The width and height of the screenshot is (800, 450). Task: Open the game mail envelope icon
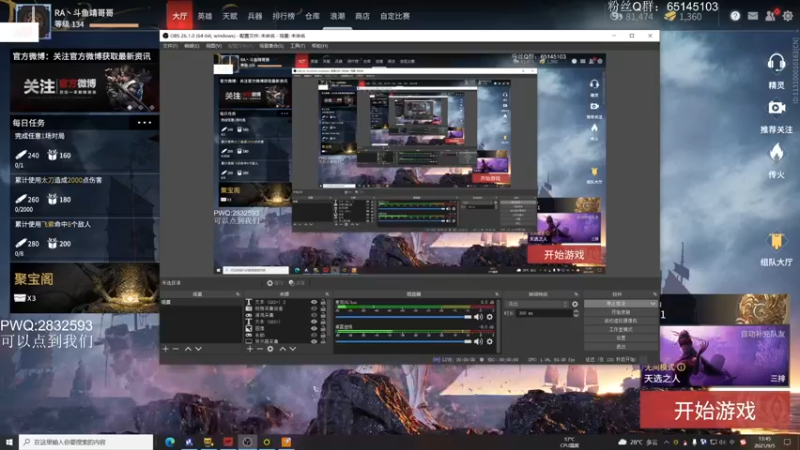point(753,16)
